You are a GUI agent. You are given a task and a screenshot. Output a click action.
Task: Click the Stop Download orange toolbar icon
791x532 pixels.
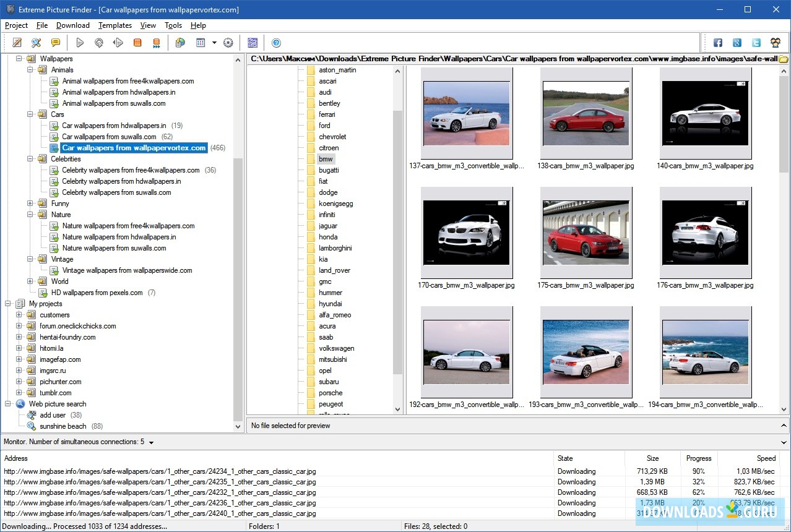tap(137, 42)
